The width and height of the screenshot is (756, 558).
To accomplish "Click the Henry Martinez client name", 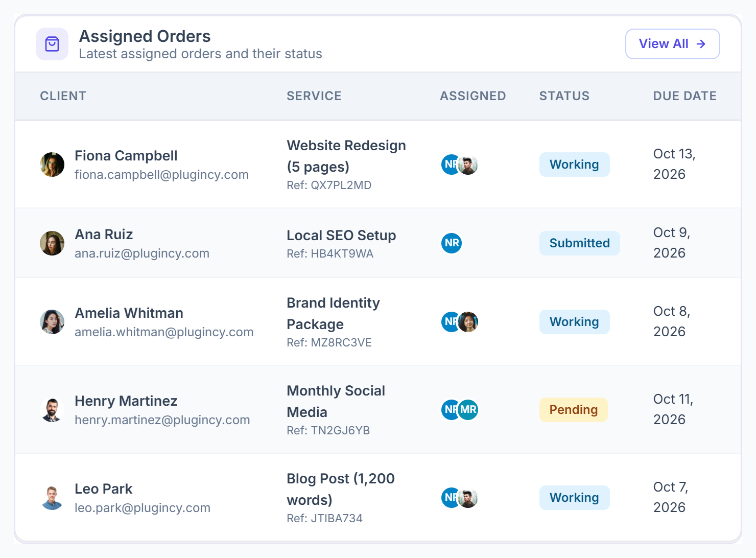I will click(126, 401).
